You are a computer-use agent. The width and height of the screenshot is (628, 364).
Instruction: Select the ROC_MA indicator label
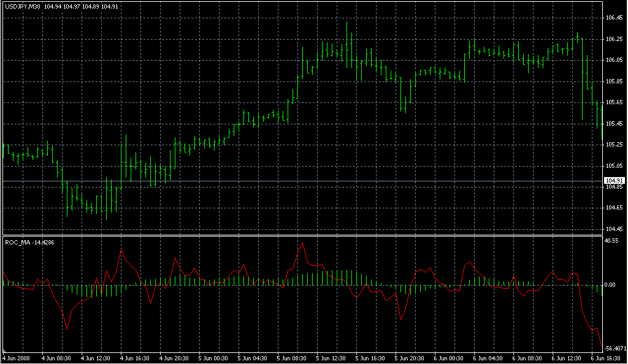tap(17, 242)
